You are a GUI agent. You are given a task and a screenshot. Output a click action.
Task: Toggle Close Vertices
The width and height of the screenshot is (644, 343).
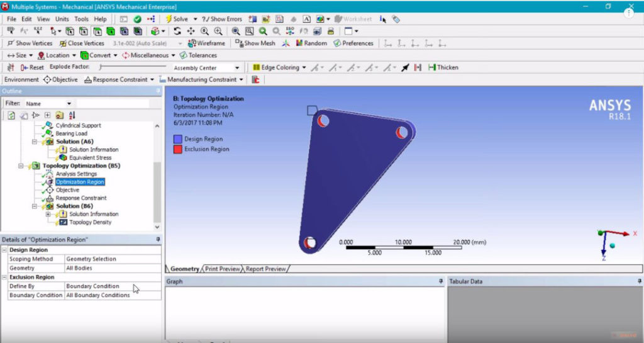click(82, 43)
